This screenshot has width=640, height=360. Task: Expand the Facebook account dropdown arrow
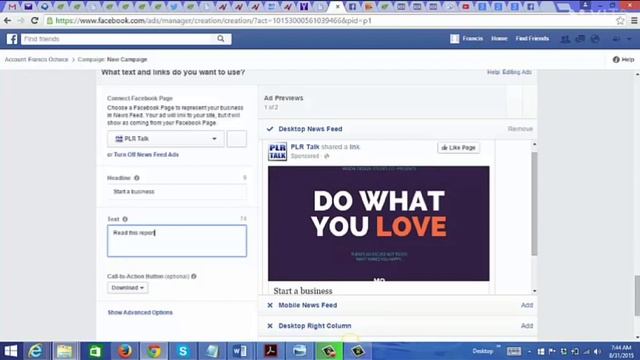tap(629, 39)
